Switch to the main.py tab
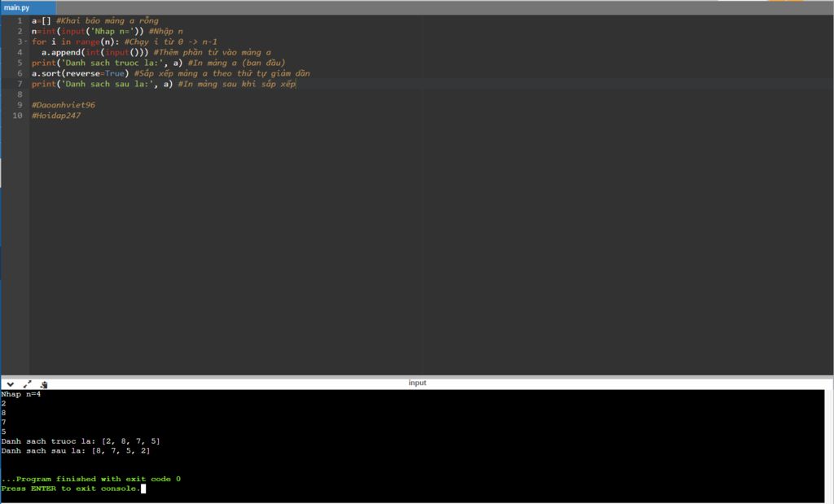Image resolution: width=834 pixels, height=504 pixels. click(28, 7)
